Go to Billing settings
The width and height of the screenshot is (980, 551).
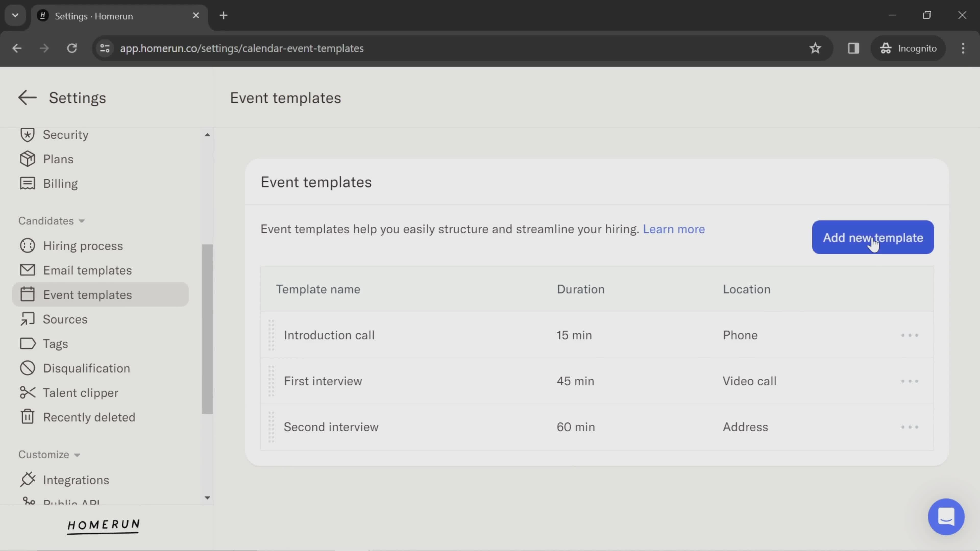coord(60,183)
